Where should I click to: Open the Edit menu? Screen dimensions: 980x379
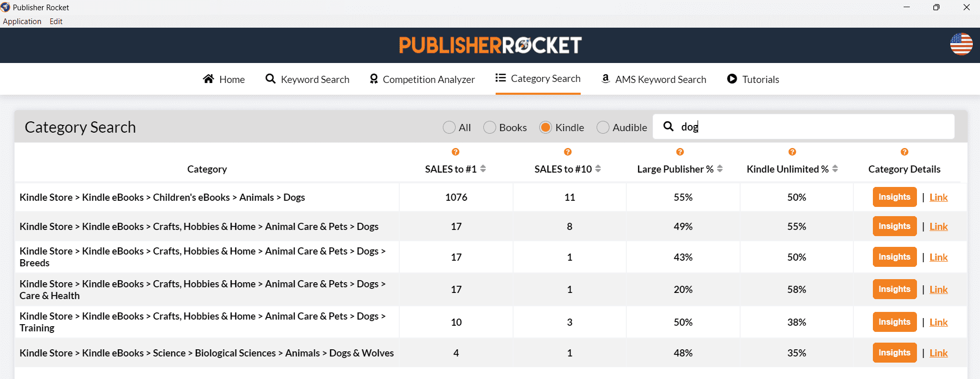point(56,22)
